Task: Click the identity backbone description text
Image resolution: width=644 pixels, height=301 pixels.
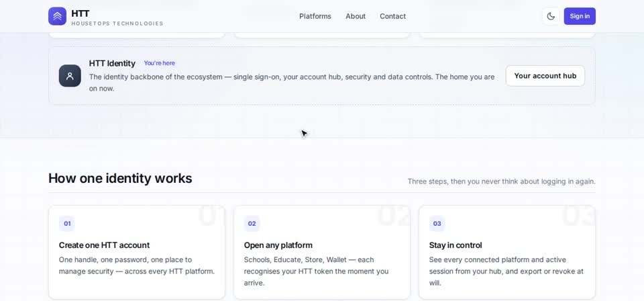Action: point(292,83)
